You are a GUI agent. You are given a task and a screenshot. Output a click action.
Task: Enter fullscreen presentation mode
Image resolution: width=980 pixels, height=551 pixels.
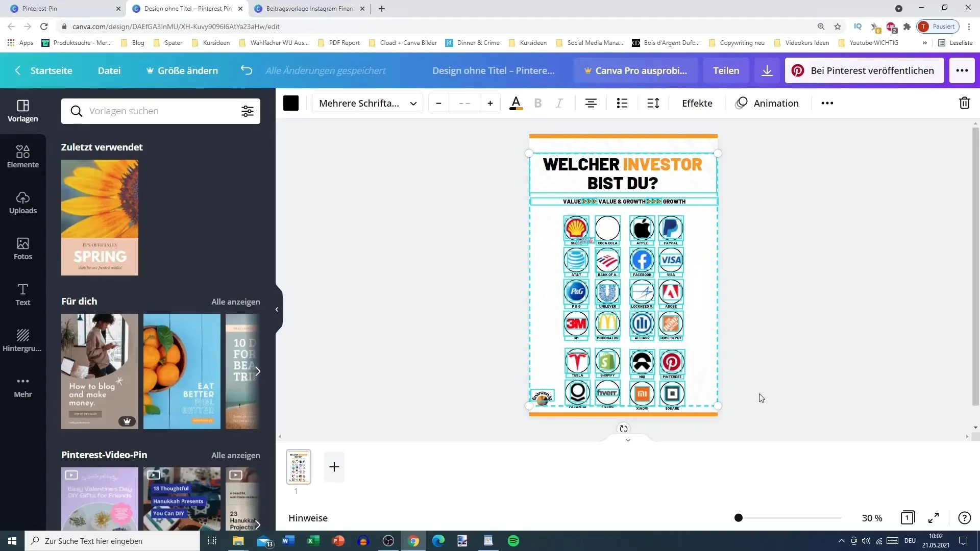point(934,518)
